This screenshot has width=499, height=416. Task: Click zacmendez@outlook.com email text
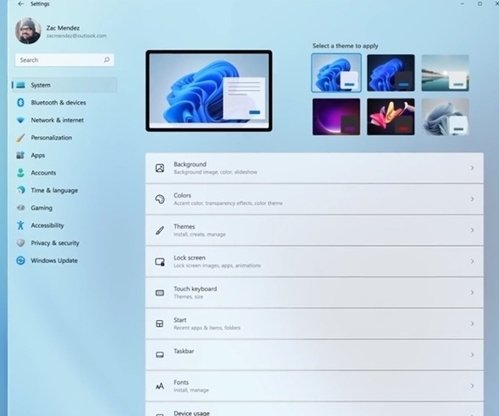point(76,36)
